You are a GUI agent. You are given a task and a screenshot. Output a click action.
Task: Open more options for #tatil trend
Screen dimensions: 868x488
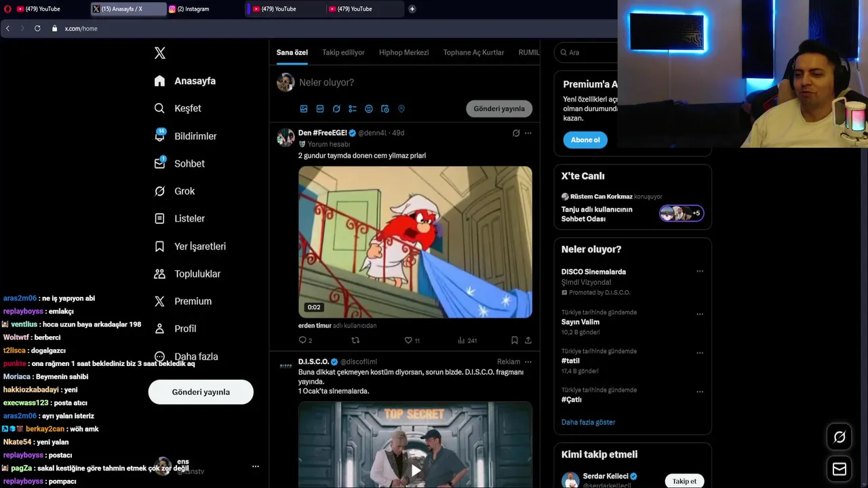click(x=700, y=353)
